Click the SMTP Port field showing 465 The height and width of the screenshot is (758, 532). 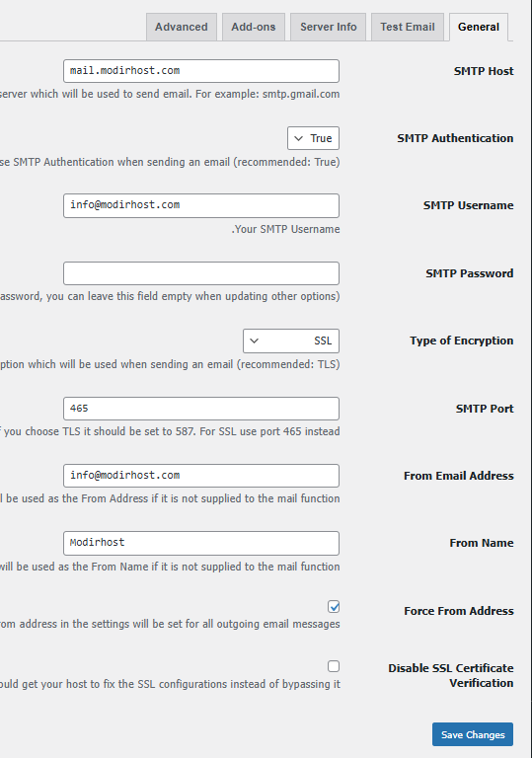point(201,409)
